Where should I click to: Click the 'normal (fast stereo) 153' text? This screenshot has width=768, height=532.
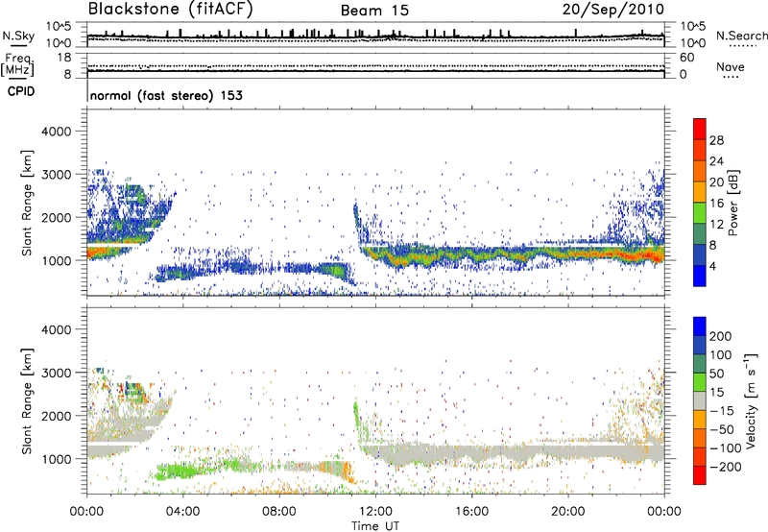tap(166, 95)
